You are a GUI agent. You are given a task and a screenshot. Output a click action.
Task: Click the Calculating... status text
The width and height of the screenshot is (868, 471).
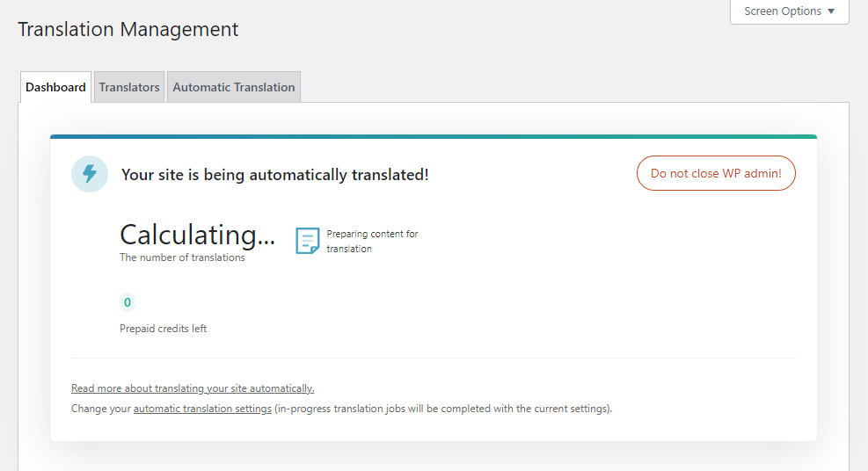[x=197, y=235]
